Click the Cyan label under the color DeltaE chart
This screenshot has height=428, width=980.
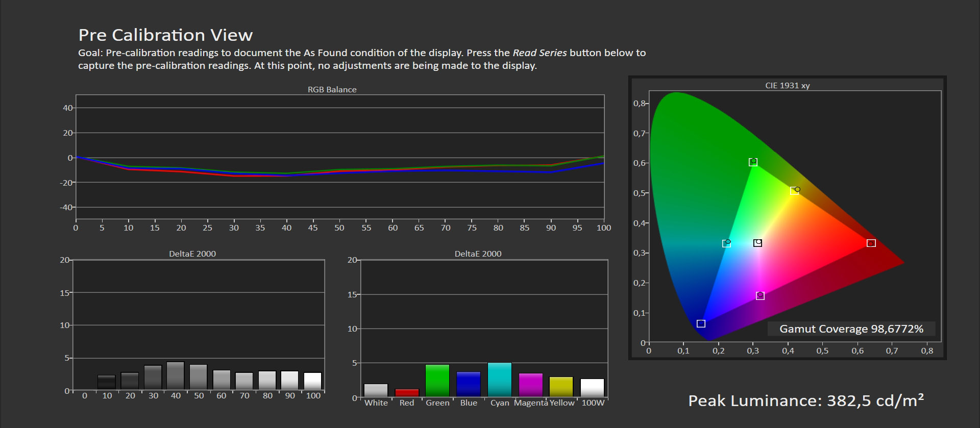pos(500,402)
